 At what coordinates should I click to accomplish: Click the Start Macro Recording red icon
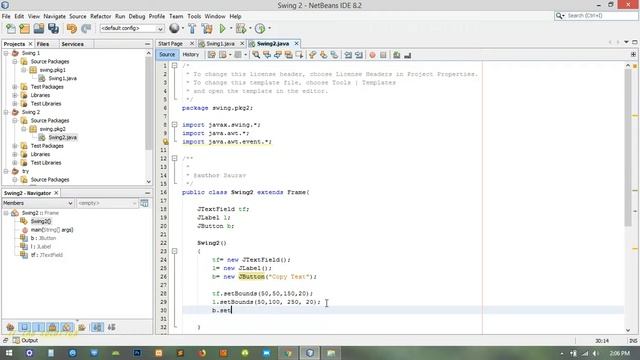[x=372, y=55]
